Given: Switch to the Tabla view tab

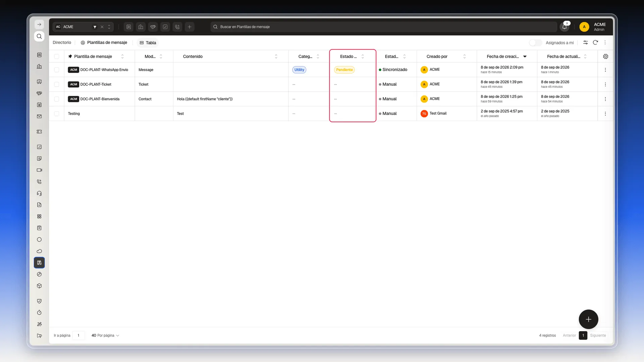Looking at the screenshot, I should [148, 43].
